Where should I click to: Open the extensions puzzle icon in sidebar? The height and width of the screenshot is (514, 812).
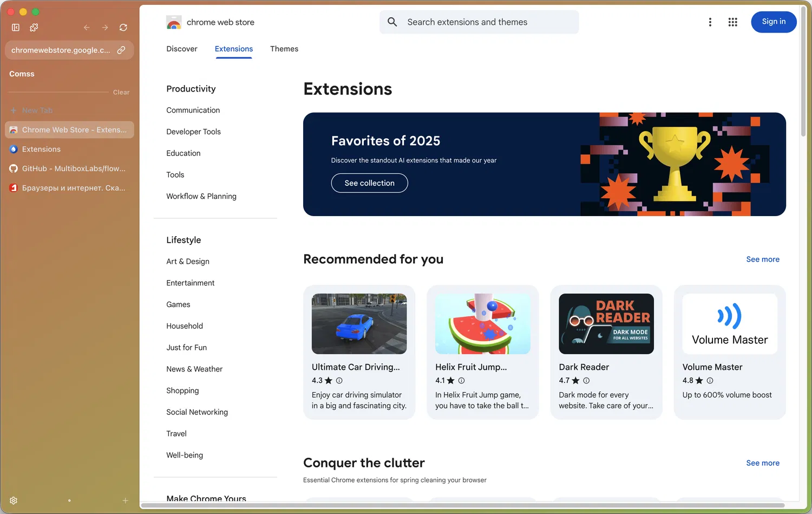tap(34, 27)
